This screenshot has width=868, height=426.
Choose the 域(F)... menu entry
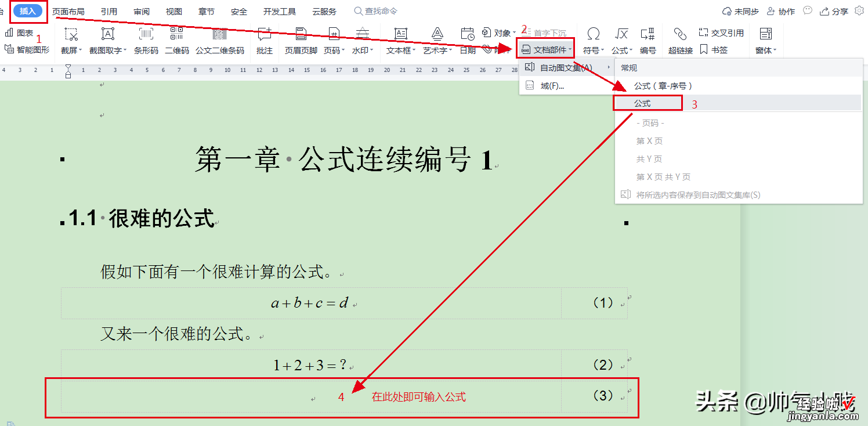(567, 86)
